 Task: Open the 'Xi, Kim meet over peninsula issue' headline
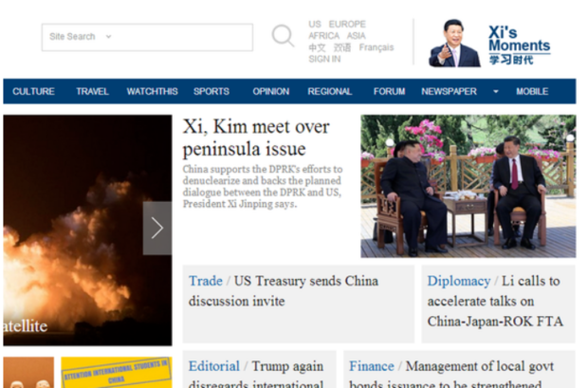pos(256,138)
